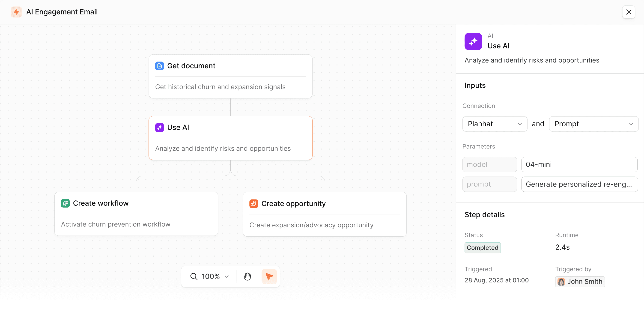Click the orange lightning bolt workflow icon

(16, 12)
